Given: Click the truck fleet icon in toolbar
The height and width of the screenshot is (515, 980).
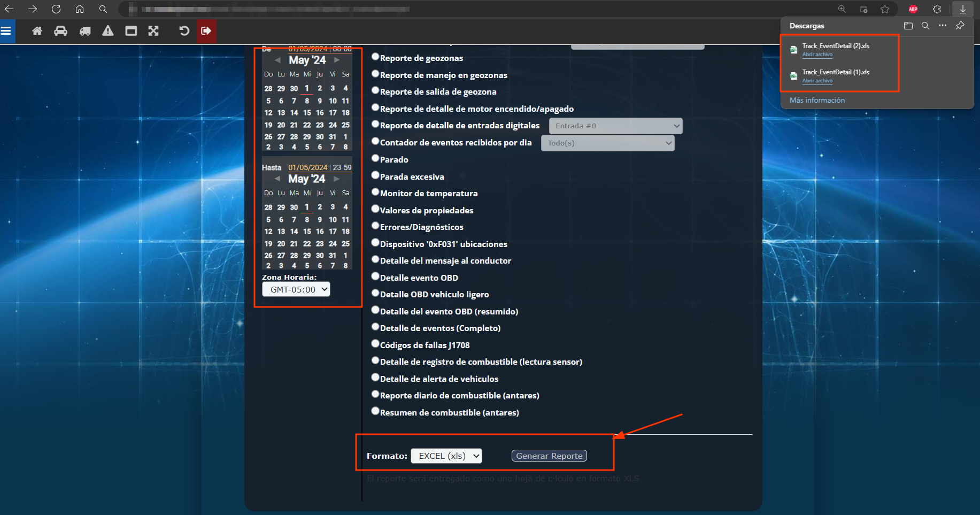Looking at the screenshot, I should pos(84,31).
